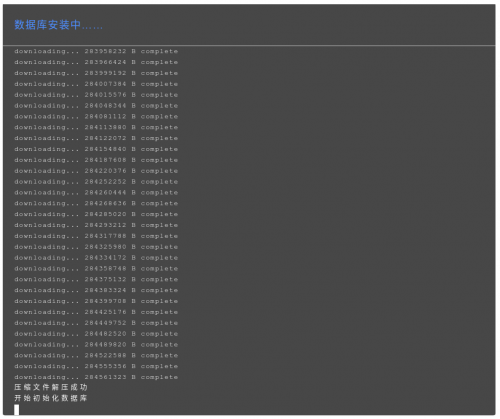Click the log line with 283958232 B
500x419 pixels.
click(x=96, y=51)
